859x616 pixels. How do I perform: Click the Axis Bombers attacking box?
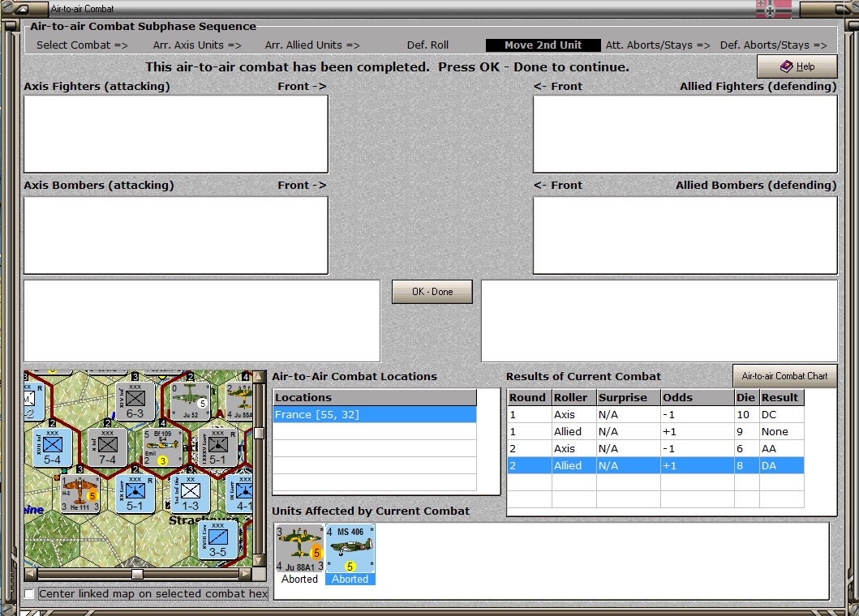pos(176,235)
